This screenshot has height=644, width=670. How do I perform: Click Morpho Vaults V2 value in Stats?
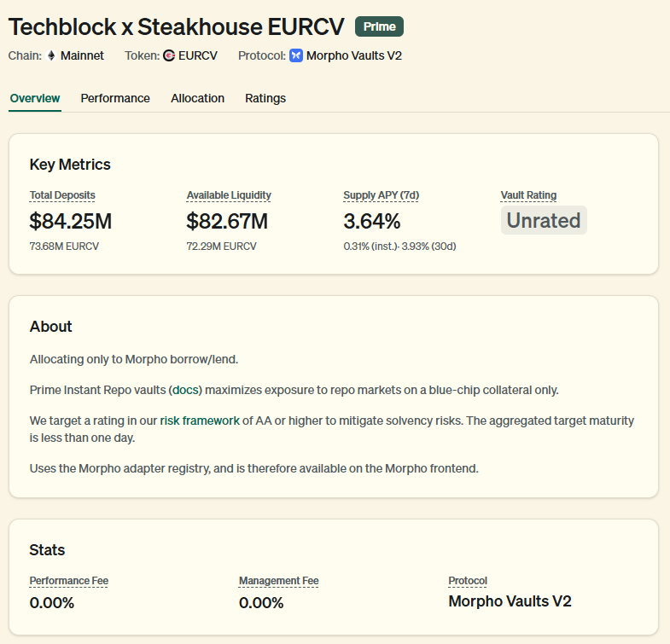point(510,601)
